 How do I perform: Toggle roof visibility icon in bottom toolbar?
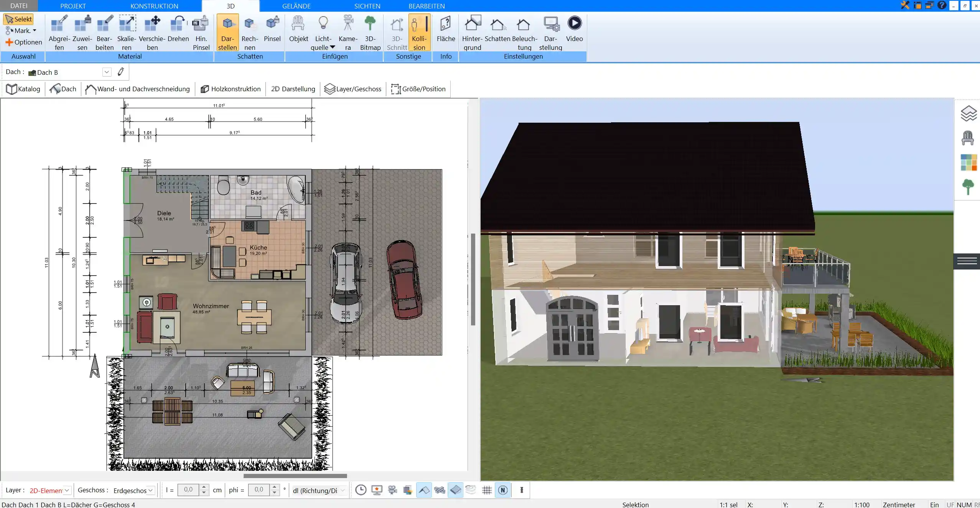coord(424,490)
